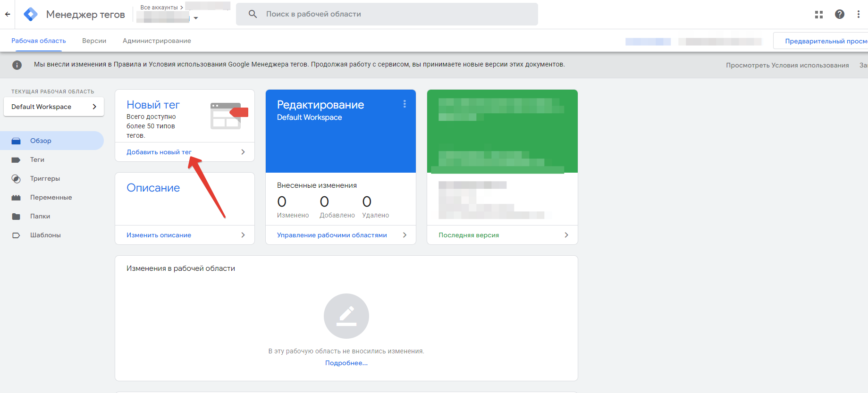The image size is (868, 393).
Task: Click chevron next to Добавить новый тег
Action: point(243,152)
